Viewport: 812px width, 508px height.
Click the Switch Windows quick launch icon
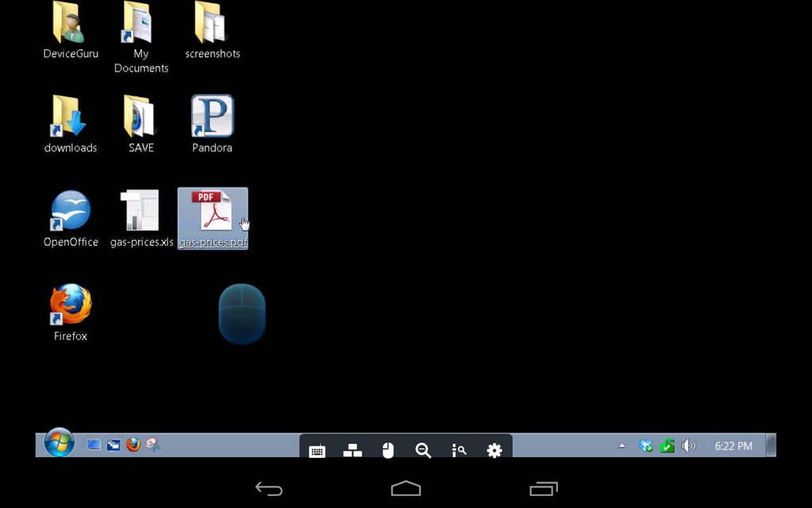tap(113, 444)
